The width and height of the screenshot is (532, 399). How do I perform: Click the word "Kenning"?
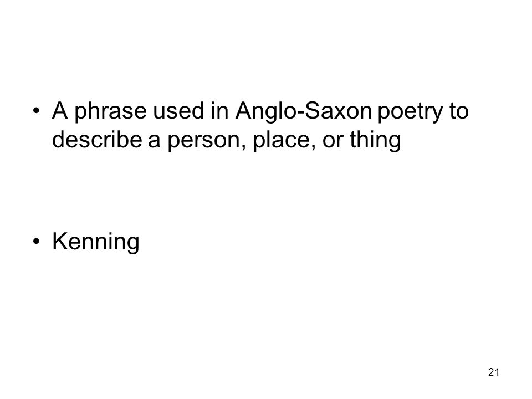(x=96, y=242)
